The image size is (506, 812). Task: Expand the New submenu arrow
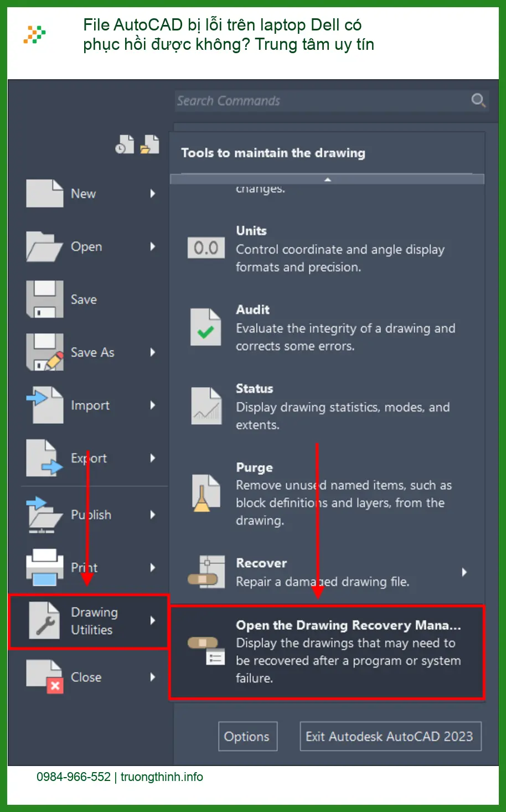pos(153,193)
